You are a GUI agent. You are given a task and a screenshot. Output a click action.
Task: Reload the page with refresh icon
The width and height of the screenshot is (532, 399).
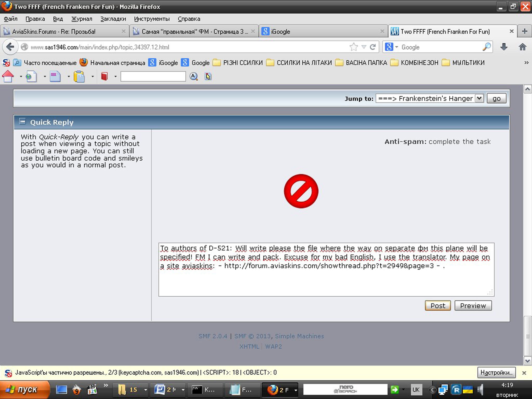pos(373,47)
